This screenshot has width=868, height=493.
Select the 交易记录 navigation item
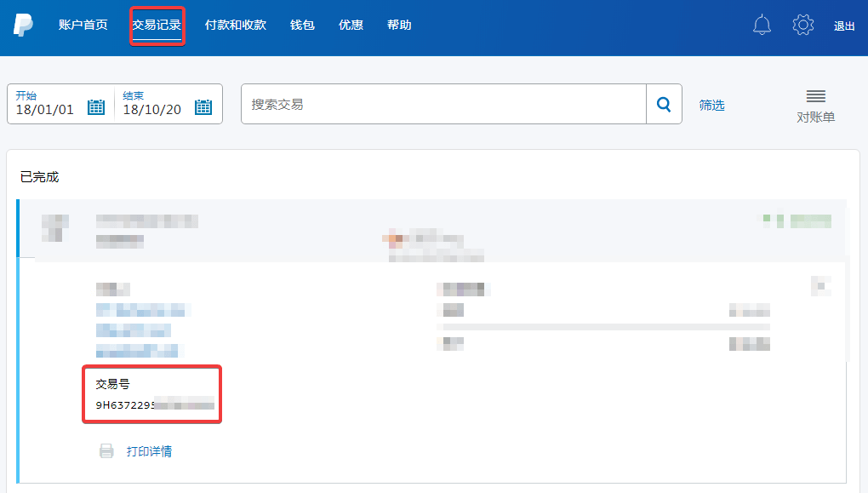click(x=157, y=26)
